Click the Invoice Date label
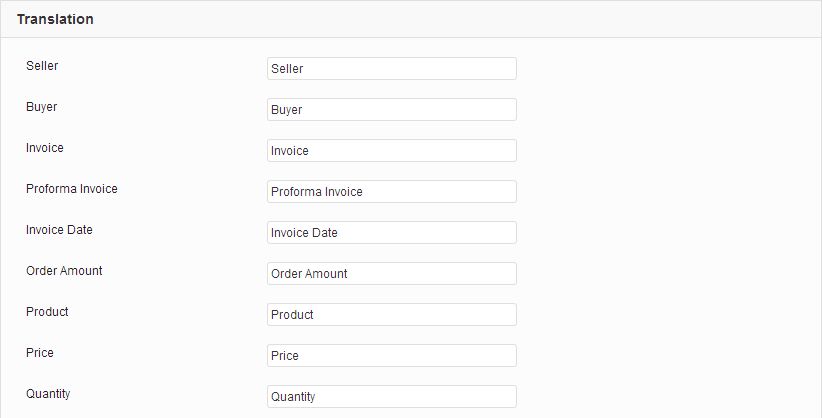The image size is (822, 418). [x=59, y=230]
